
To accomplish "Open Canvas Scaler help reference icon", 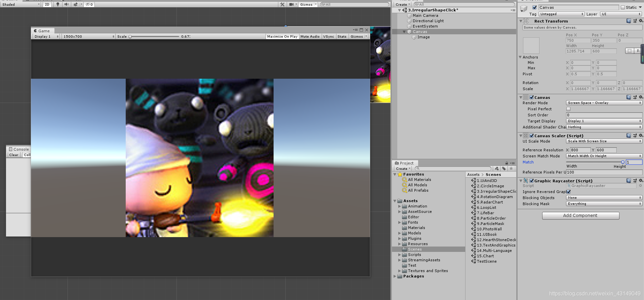I will 629,136.
